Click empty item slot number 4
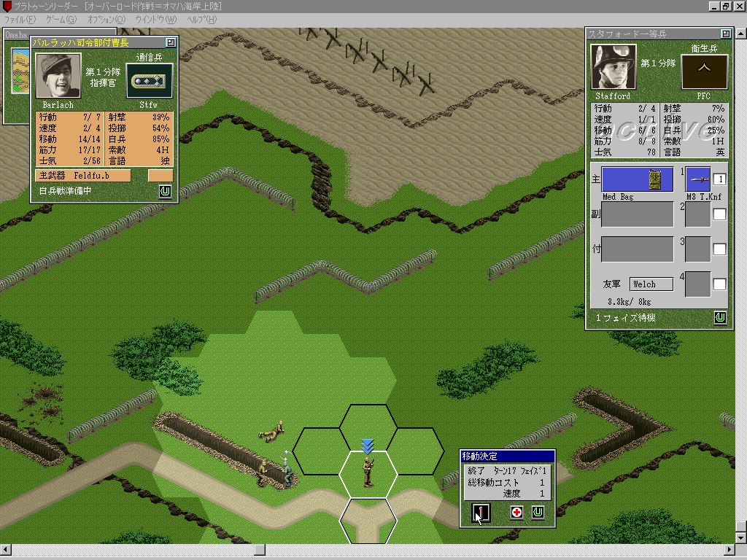Image resolution: width=747 pixels, height=560 pixels. 698,284
